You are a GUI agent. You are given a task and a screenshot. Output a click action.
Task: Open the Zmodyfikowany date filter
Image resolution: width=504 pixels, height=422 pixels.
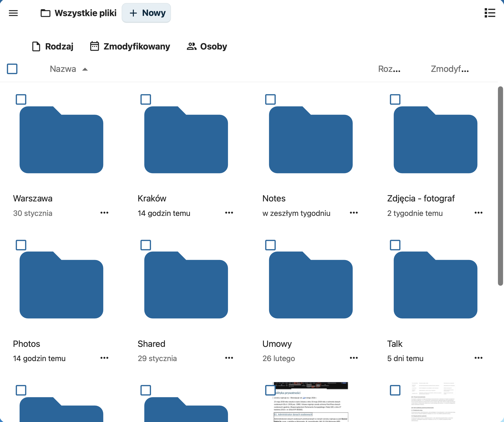click(x=130, y=46)
